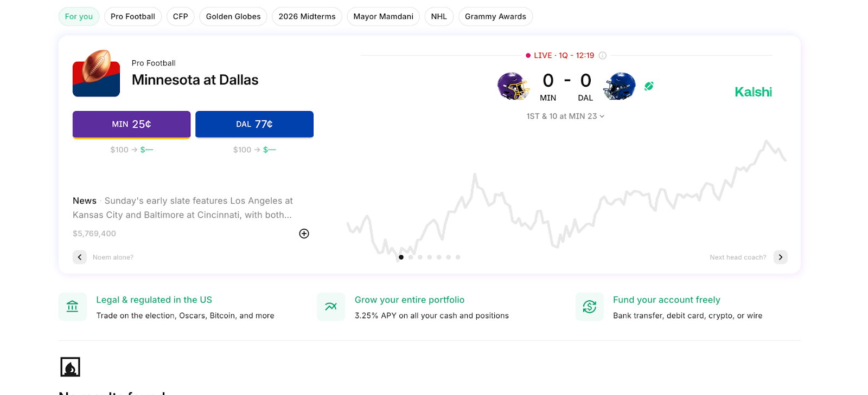Select the first carousel dot indicator
This screenshot has height=395, width=868.
401,257
